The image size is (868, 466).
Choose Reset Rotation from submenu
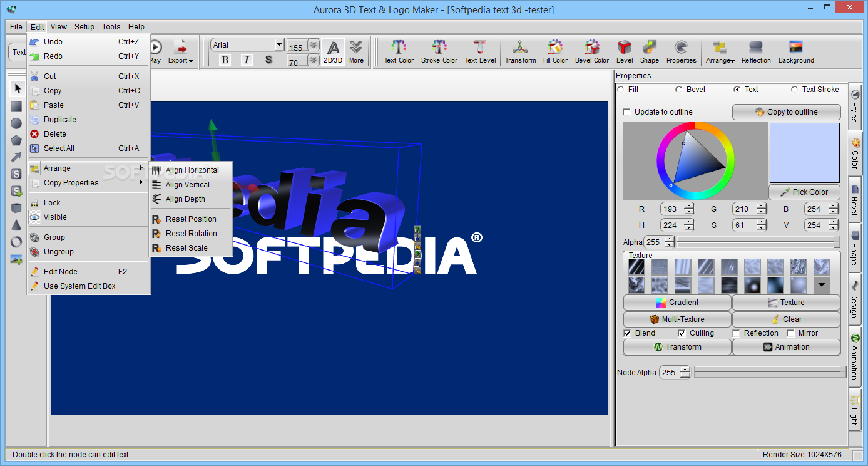tap(191, 234)
